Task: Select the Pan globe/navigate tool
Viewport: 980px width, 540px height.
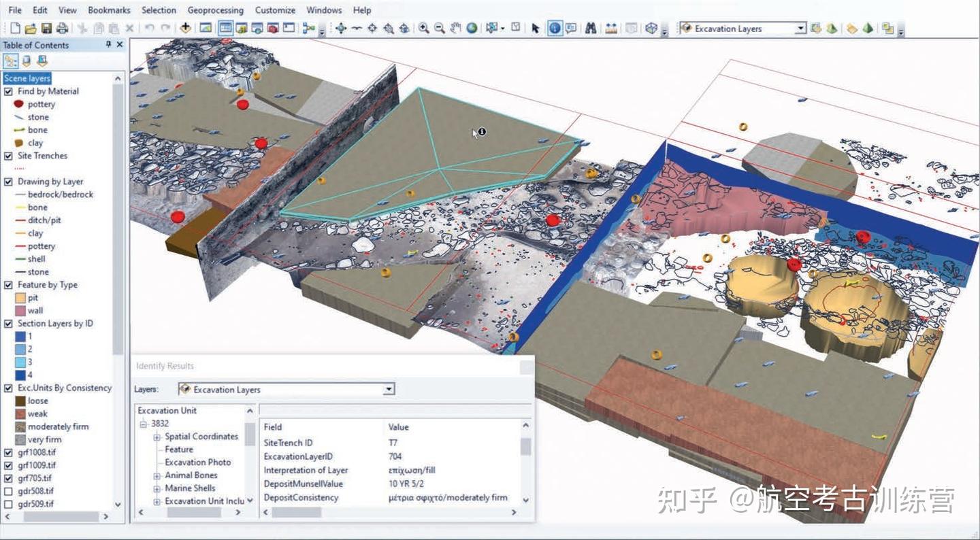Action: (472, 28)
